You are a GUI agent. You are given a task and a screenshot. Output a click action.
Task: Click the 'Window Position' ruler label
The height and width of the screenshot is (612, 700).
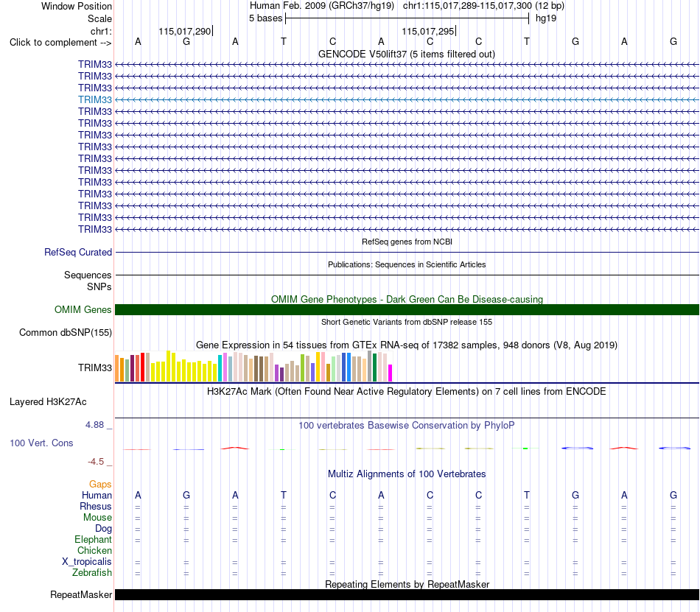tap(77, 6)
